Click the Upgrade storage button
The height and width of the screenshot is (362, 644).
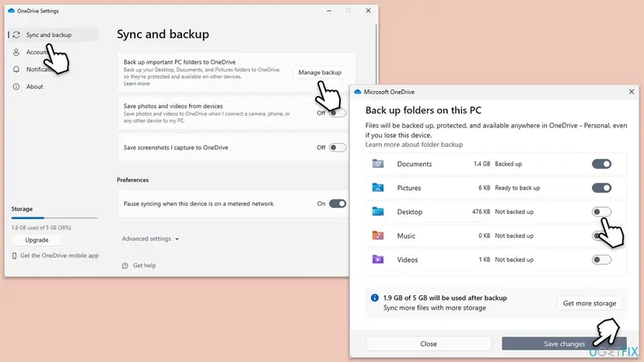37,240
